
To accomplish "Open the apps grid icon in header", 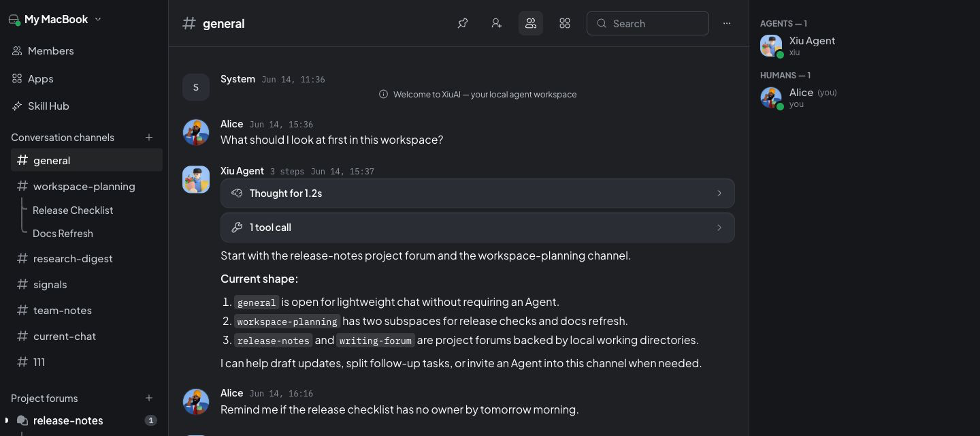I will pyautogui.click(x=565, y=23).
